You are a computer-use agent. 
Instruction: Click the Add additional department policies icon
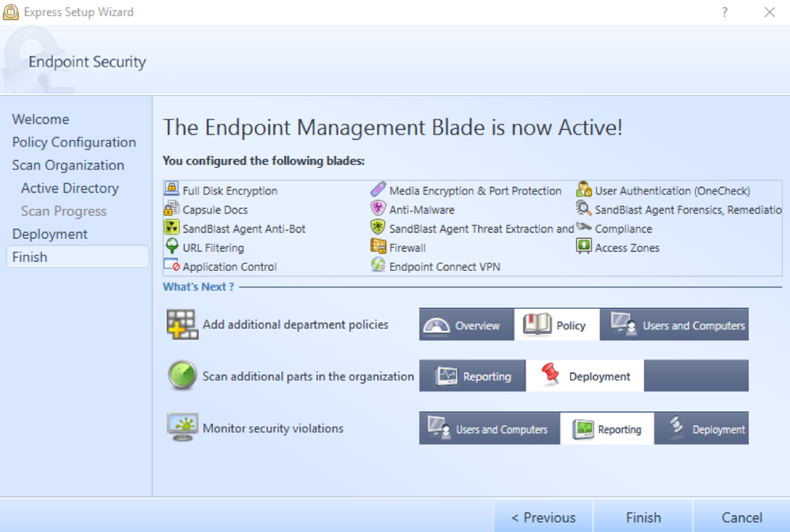coord(182,325)
